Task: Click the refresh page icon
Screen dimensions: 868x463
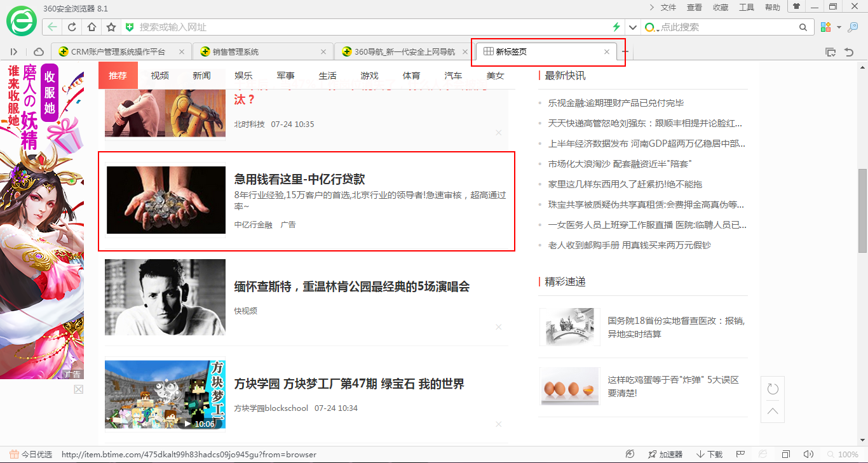Action: pos(72,27)
